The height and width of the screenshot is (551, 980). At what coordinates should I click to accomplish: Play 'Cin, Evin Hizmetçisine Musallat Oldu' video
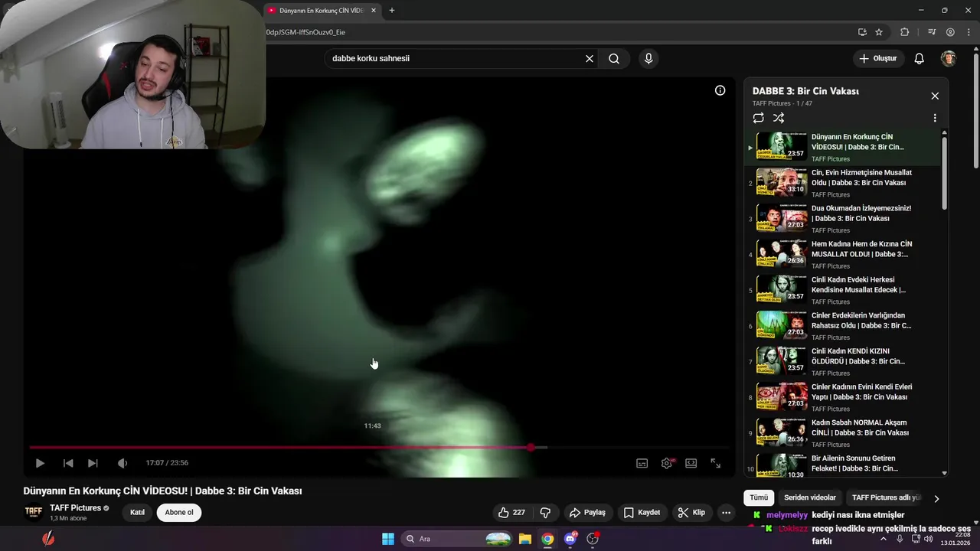[842, 184]
